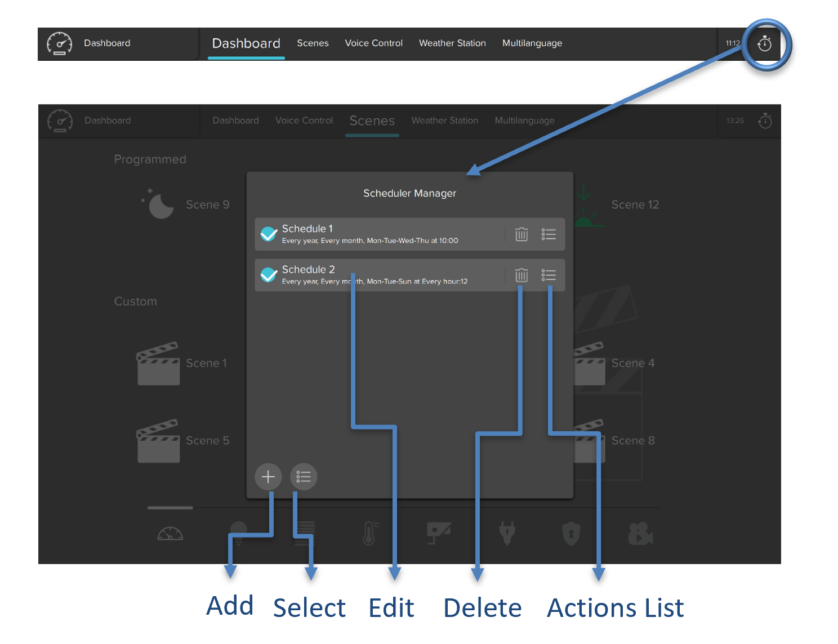The image size is (838, 644).
Task: Click the plus button to add a schedule
Action: tap(268, 477)
